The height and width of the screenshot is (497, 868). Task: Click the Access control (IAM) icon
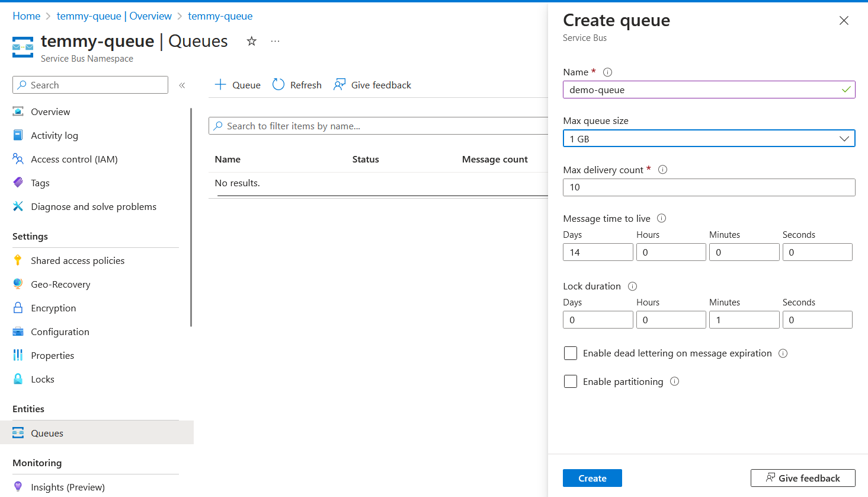coord(18,159)
